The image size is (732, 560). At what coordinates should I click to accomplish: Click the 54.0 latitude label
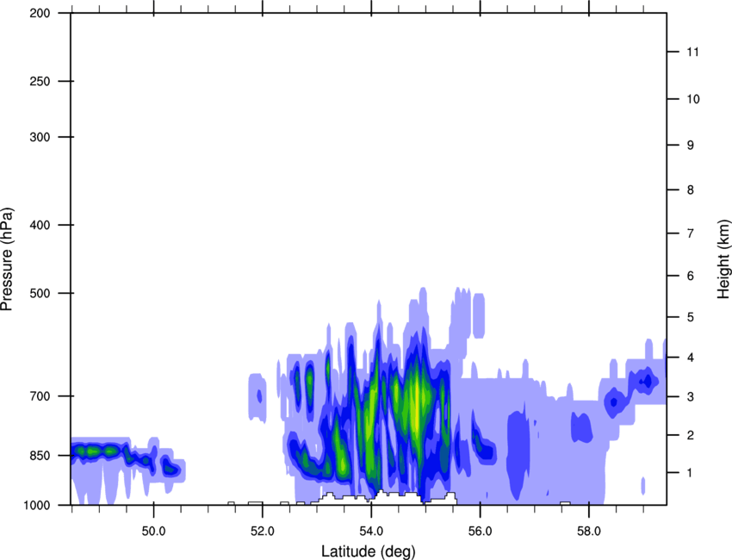point(371,532)
